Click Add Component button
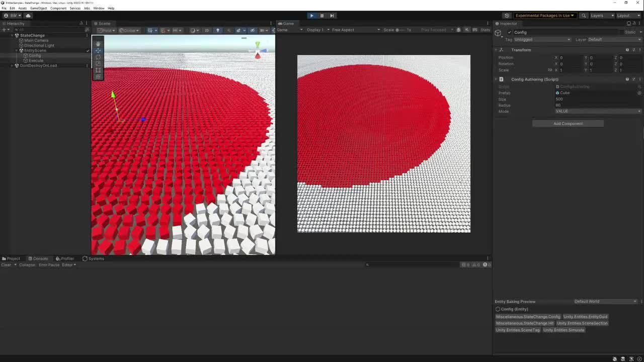 click(568, 123)
